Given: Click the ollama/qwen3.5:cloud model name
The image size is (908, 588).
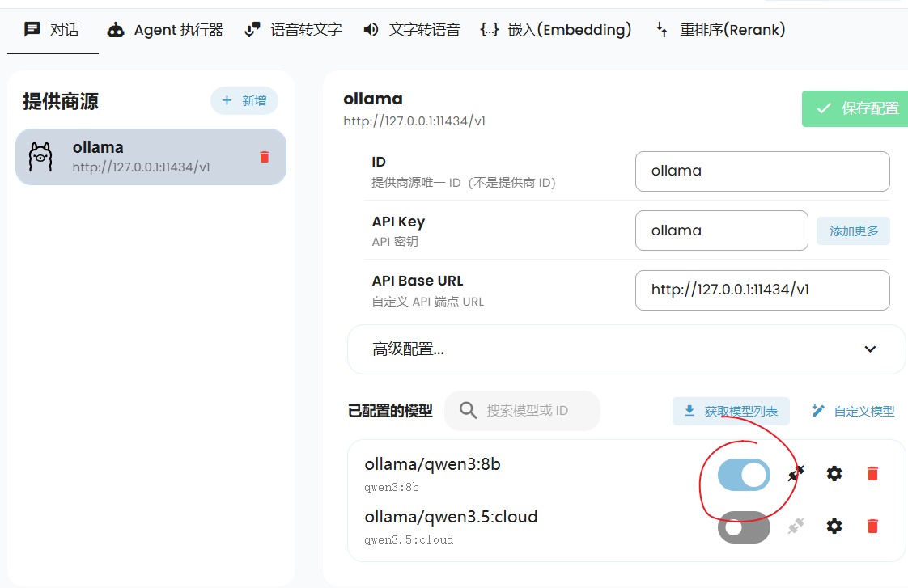Looking at the screenshot, I should (x=451, y=516).
